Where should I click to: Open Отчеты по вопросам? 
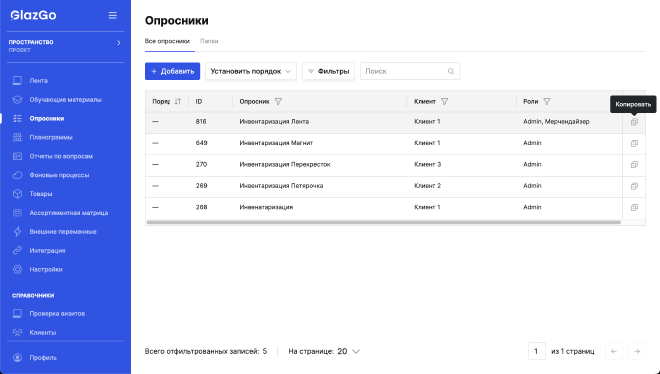pos(61,156)
